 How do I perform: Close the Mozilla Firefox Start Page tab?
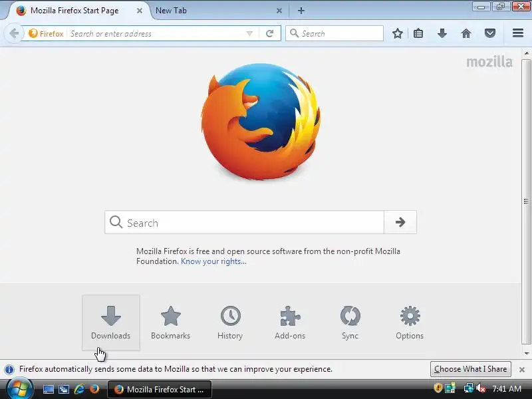pyautogui.click(x=140, y=11)
